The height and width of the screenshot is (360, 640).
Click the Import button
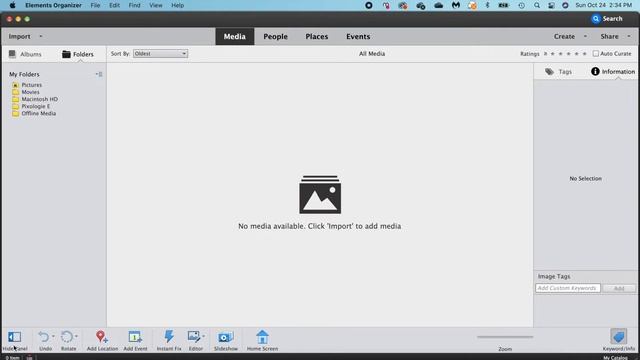point(20,36)
